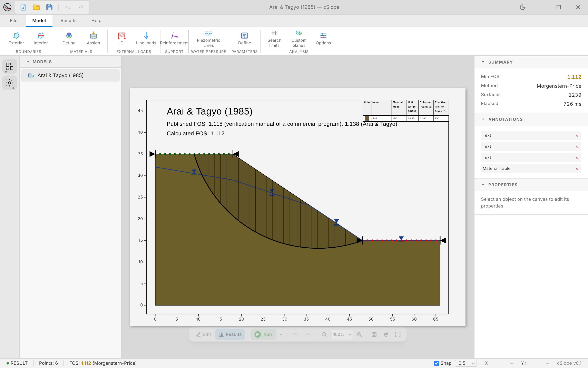This screenshot has width=588, height=368.
Task: Click the New file icon
Action: coord(23,7)
